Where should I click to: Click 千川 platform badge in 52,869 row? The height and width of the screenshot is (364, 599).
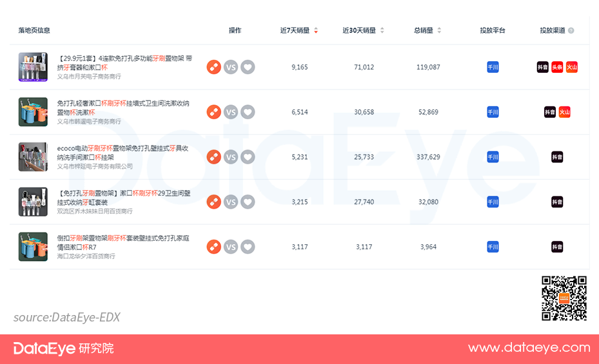pos(493,112)
